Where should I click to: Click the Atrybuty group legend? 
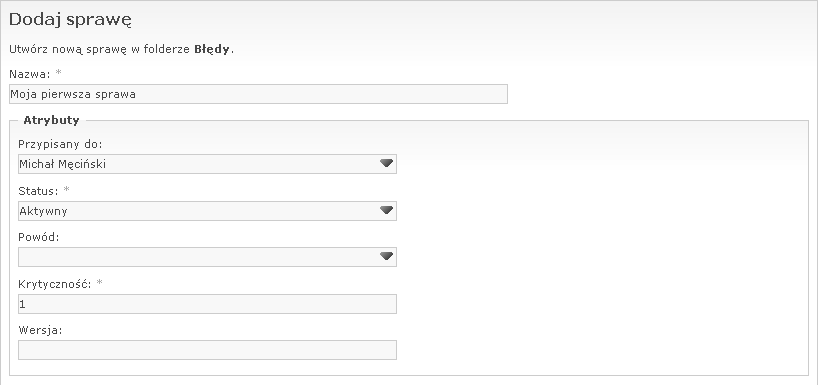coord(51,120)
